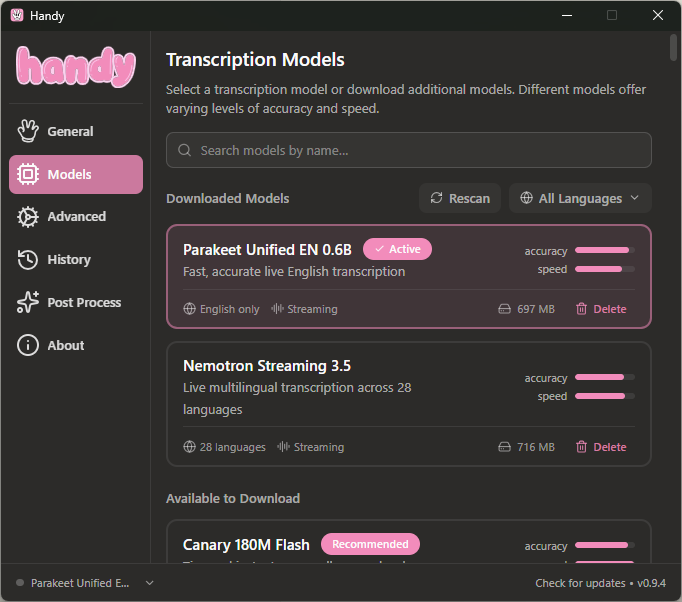Click the Canary 180M Flash title
The image size is (682, 602).
click(246, 545)
